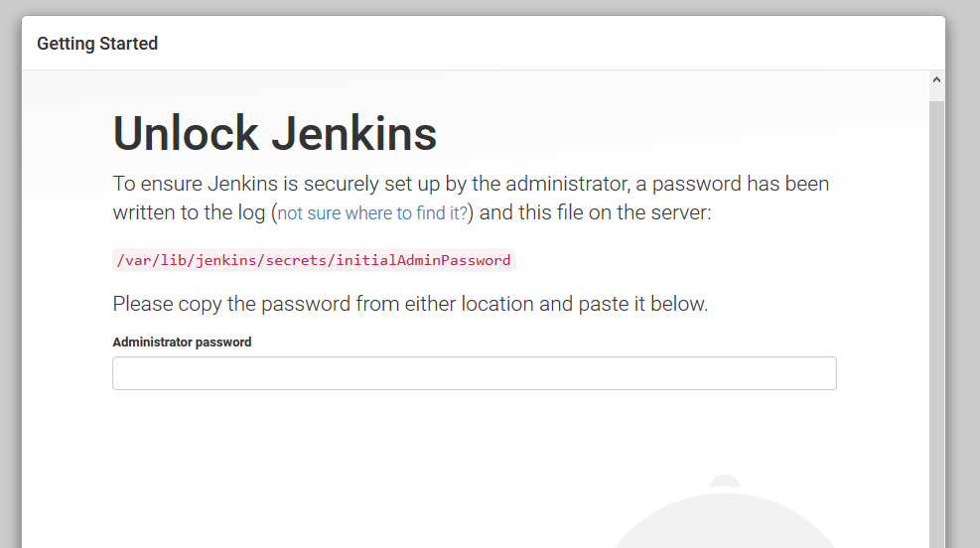Click 'written to the log' text
980x548 pixels.
pos(189,212)
